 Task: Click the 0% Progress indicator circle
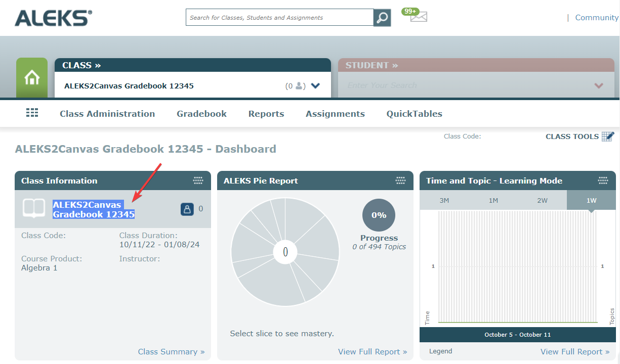(x=379, y=215)
